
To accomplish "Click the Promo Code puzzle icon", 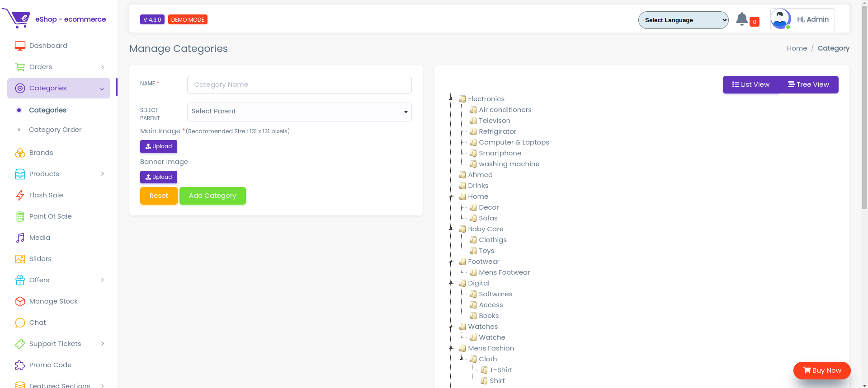I will (20, 365).
